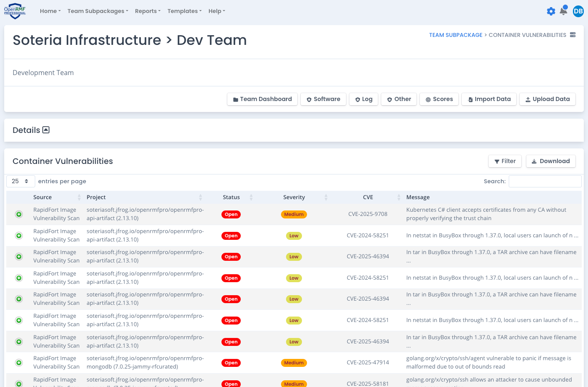Click the Open status badge for CVE-2025-47914
Screen dimensions: 588x387
coord(231,363)
